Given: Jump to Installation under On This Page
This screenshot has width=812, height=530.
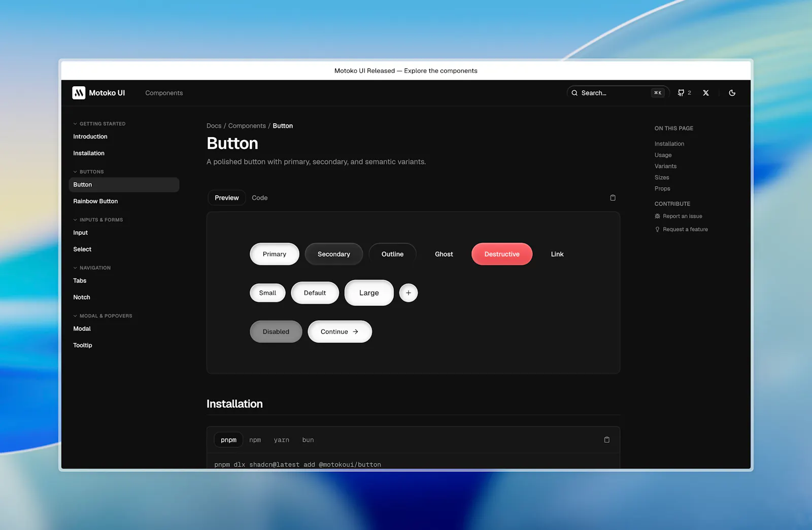Looking at the screenshot, I should tap(669, 144).
